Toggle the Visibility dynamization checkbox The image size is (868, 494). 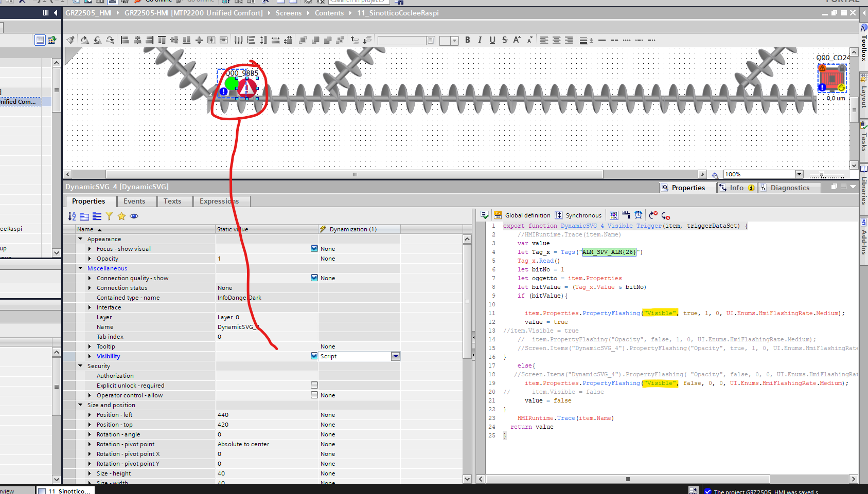point(314,356)
